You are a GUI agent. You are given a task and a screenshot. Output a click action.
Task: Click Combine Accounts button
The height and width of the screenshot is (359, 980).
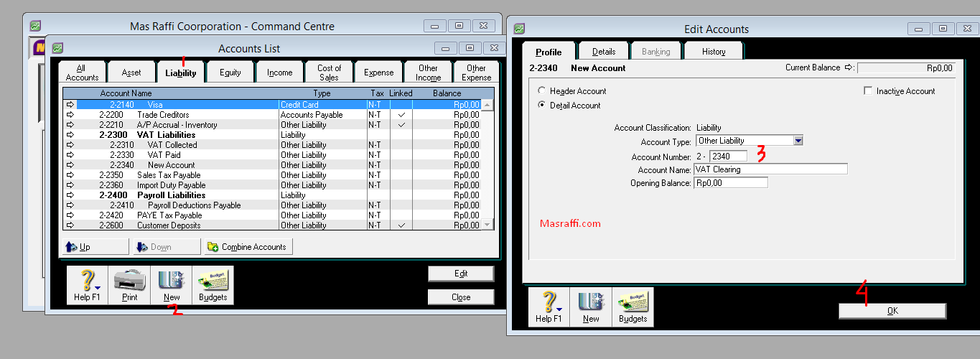click(248, 247)
